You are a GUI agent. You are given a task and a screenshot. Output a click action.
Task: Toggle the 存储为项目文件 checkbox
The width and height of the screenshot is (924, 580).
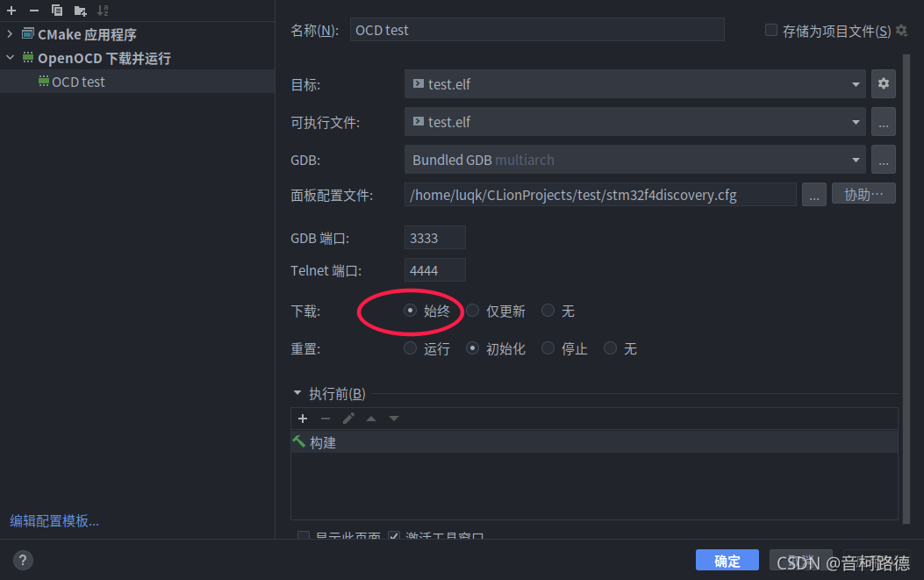770,30
